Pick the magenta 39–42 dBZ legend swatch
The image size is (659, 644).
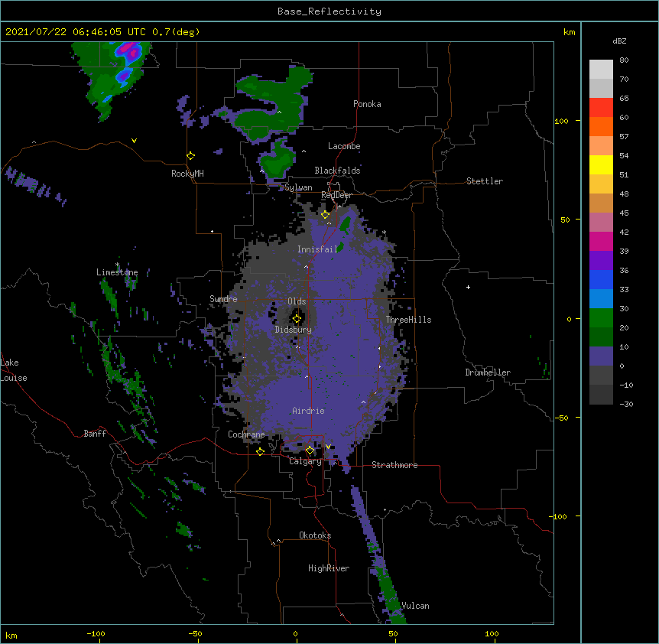pyautogui.click(x=601, y=242)
